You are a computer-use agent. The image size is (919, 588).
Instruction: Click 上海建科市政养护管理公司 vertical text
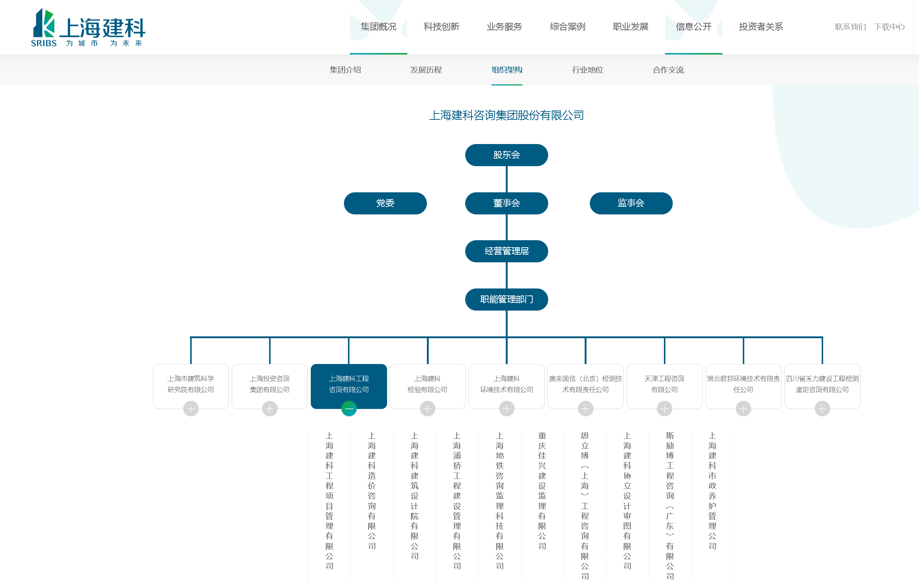(x=712, y=491)
